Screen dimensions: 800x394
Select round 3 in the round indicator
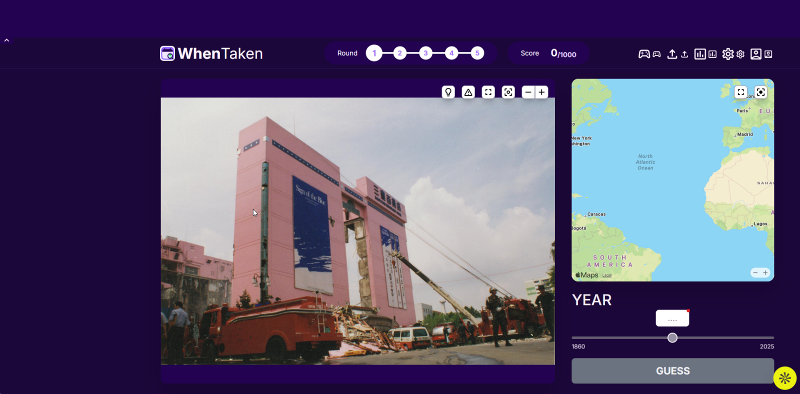click(426, 53)
